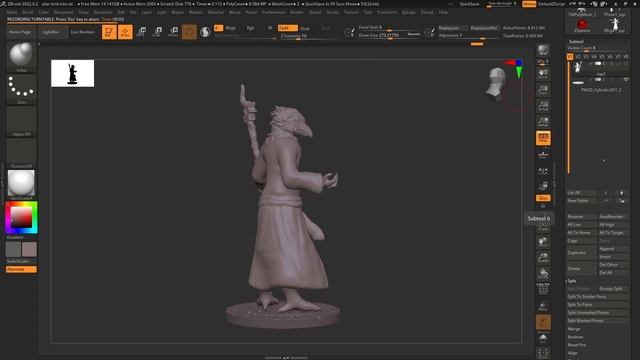Click the turntable silhouette thumbnail

coord(73,73)
